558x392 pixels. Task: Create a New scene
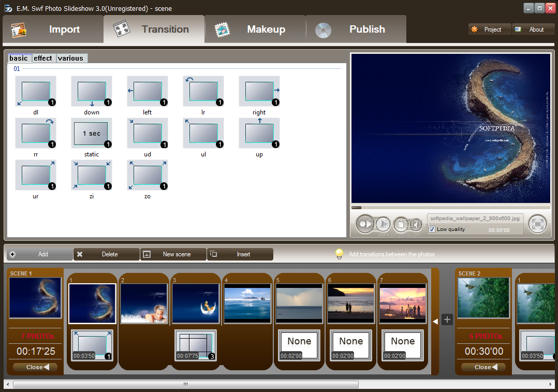(x=173, y=254)
